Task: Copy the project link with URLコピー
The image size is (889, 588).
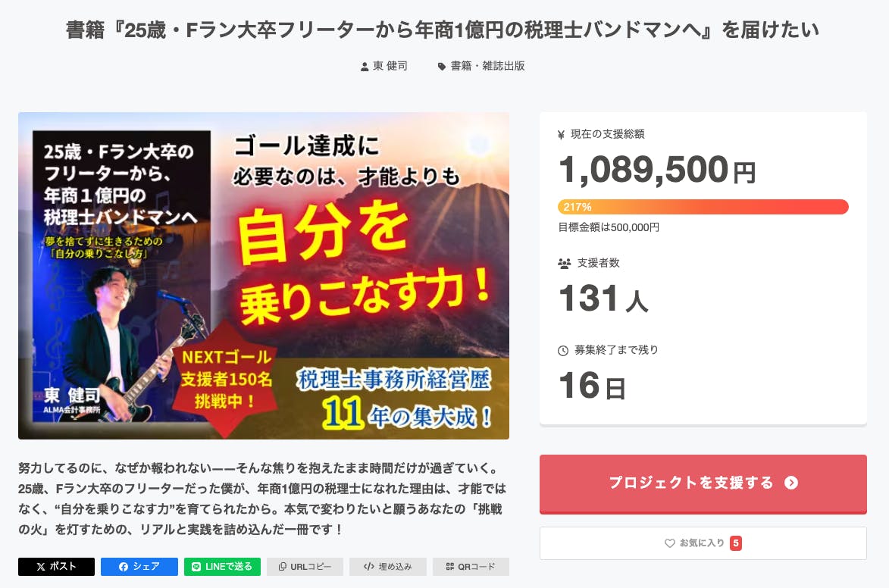Action: (x=305, y=567)
